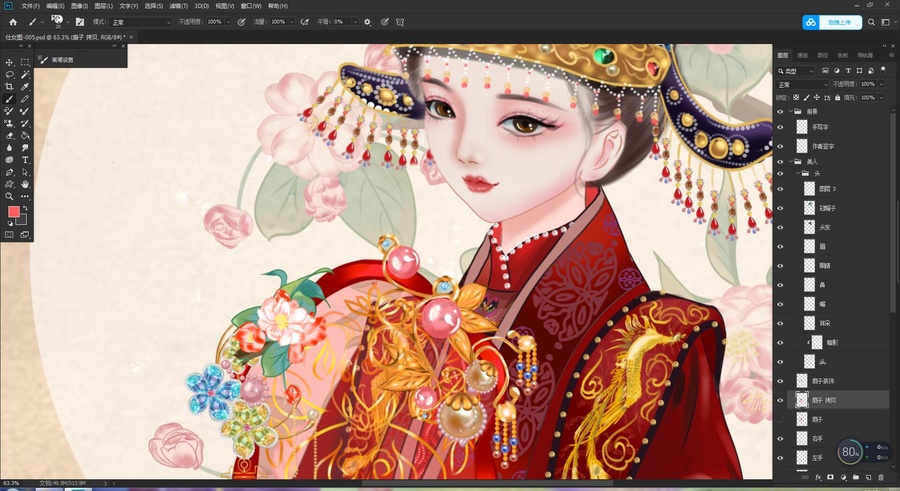This screenshot has height=491, width=900.
Task: Select the Move tool
Action: click(x=9, y=62)
